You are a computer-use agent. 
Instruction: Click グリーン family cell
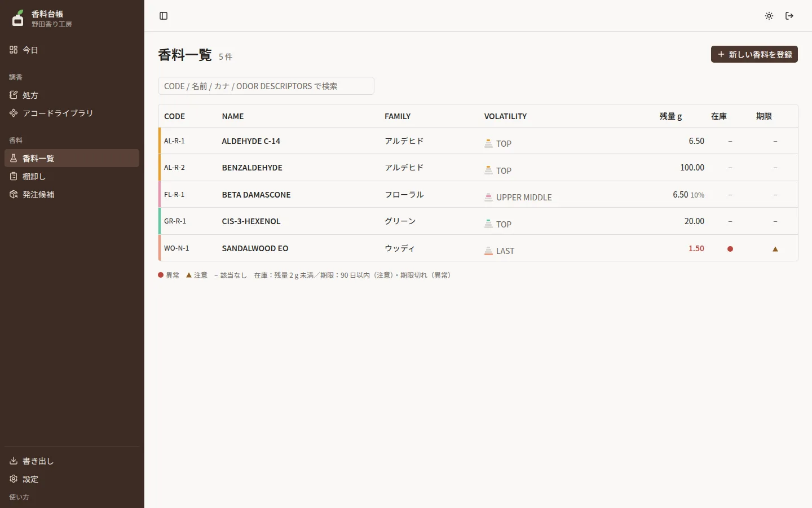pyautogui.click(x=400, y=221)
